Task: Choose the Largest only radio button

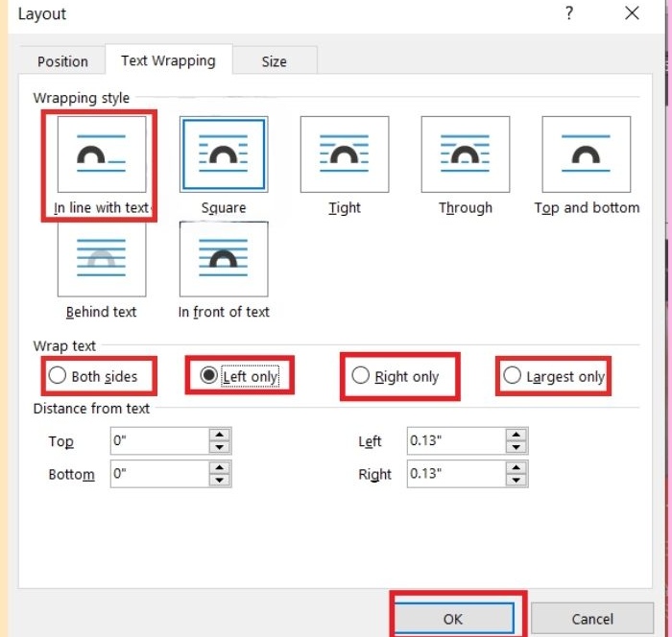Action: coord(512,376)
